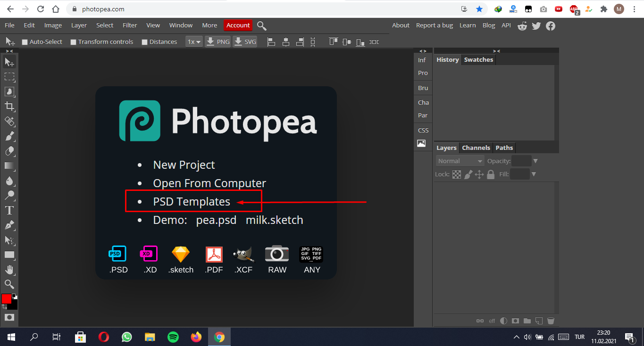The image size is (644, 346).
Task: Toggle lock image pixels brush icon
Action: pyautogui.click(x=468, y=174)
